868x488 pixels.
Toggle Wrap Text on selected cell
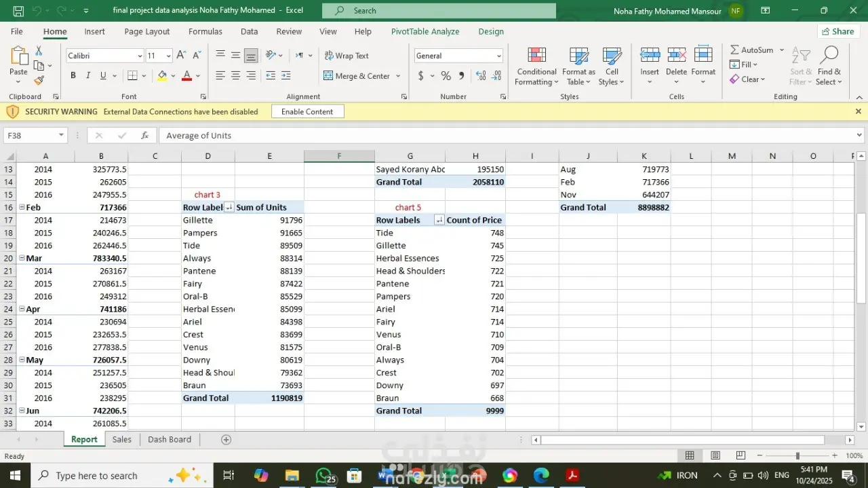[x=347, y=56]
